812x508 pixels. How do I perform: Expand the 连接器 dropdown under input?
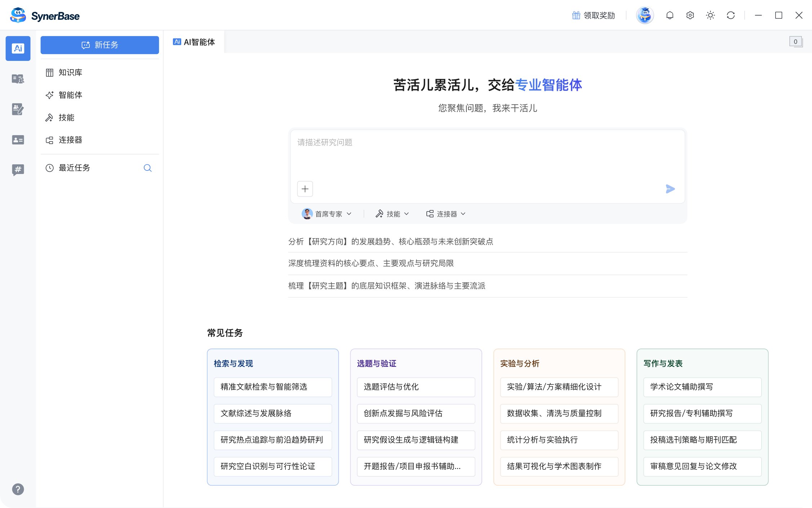(x=446, y=214)
